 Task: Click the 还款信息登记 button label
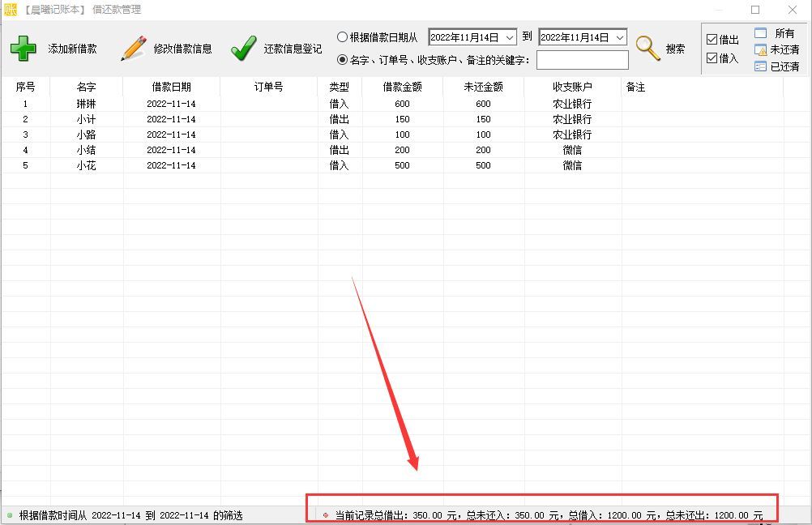[293, 49]
